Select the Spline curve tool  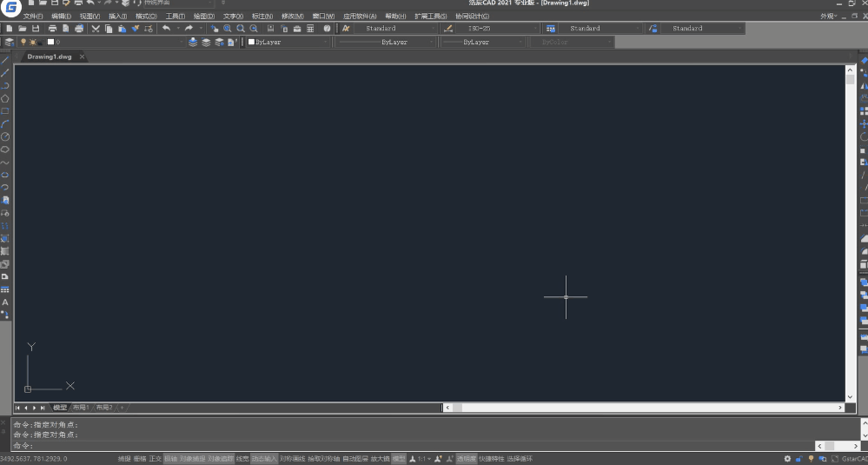[5, 163]
